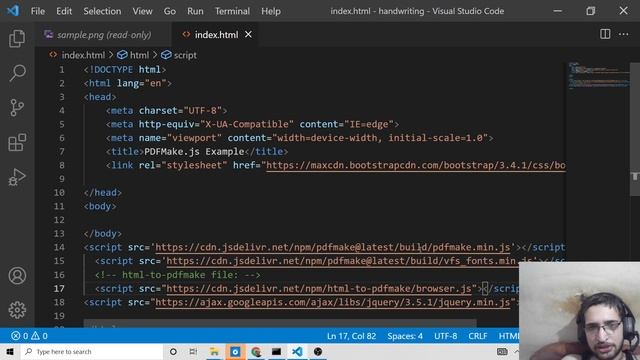Open the Manage gear icon
The width and height of the screenshot is (640, 360).
pyautogui.click(x=17, y=310)
